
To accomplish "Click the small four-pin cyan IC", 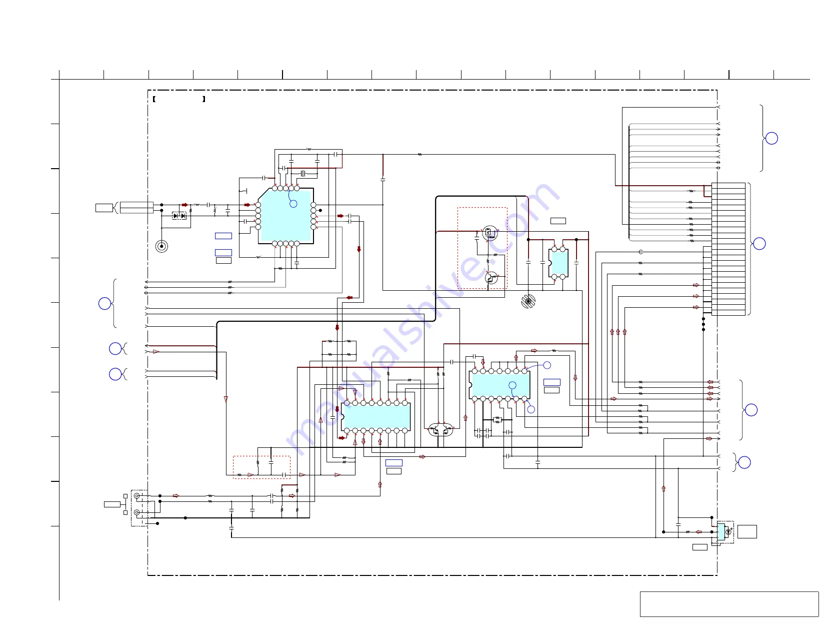I will pos(558,263).
